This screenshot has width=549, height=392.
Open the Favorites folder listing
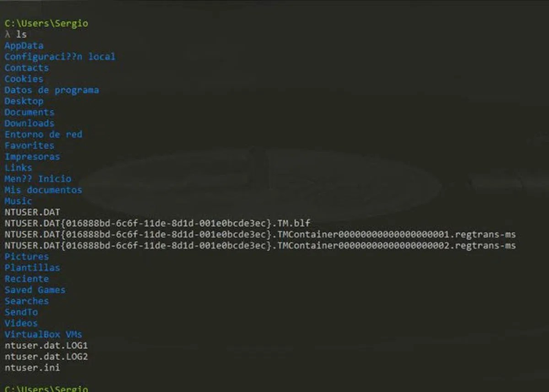tap(29, 145)
